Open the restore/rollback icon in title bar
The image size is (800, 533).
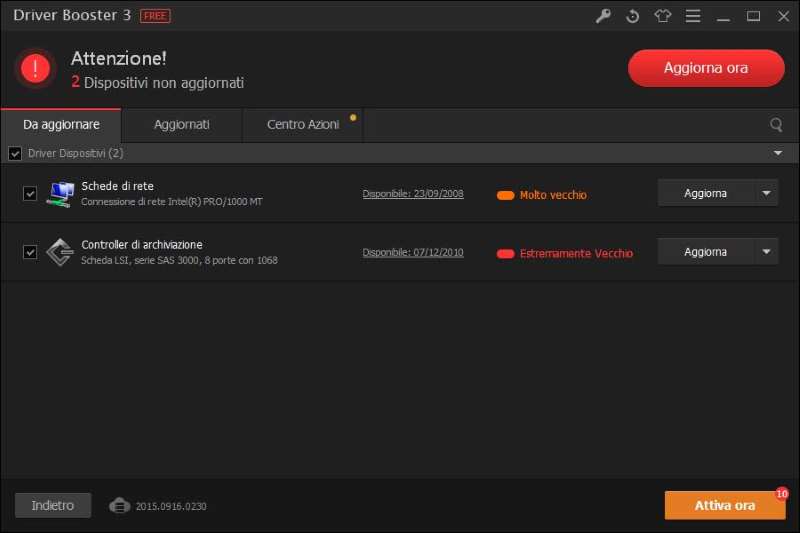point(632,16)
